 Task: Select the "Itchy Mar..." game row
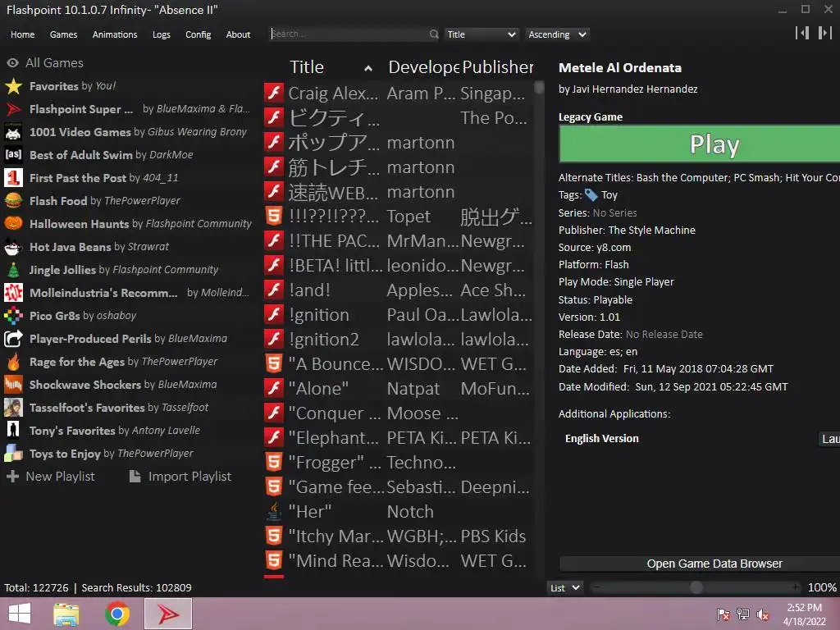(x=399, y=536)
